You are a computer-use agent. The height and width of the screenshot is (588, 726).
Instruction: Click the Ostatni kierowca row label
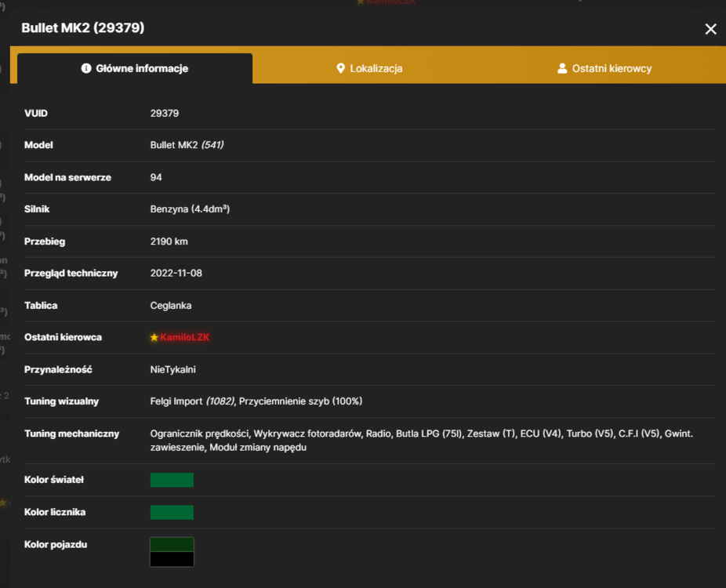coord(63,337)
